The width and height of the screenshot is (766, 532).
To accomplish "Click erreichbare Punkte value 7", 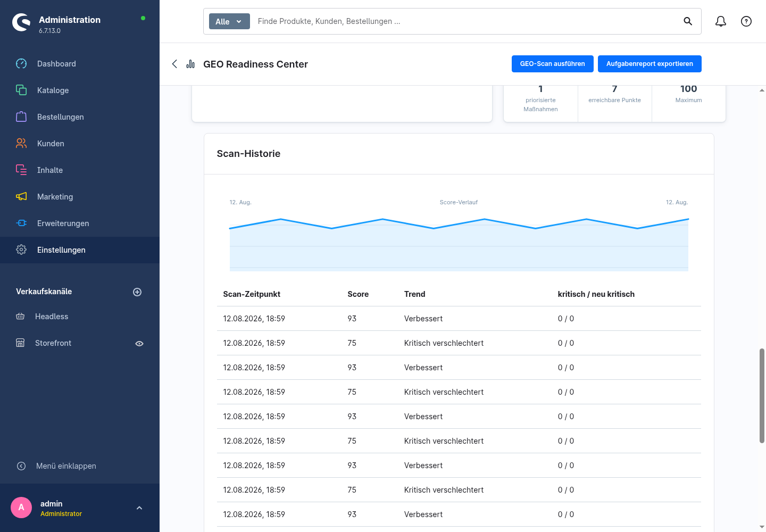I will coord(614,89).
